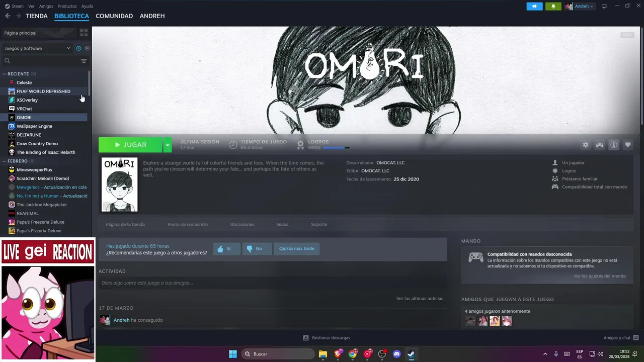Open the Andreh account dropdown
The image size is (644, 362).
[x=580, y=6]
